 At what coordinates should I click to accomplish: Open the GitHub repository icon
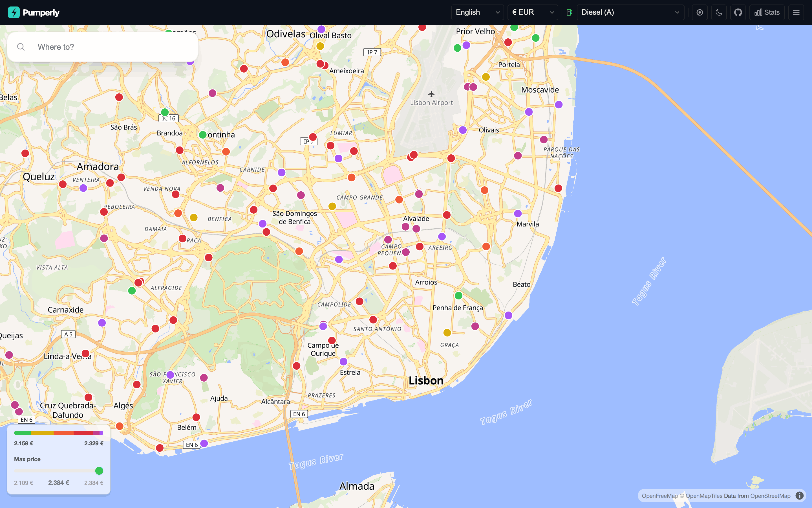(738, 12)
